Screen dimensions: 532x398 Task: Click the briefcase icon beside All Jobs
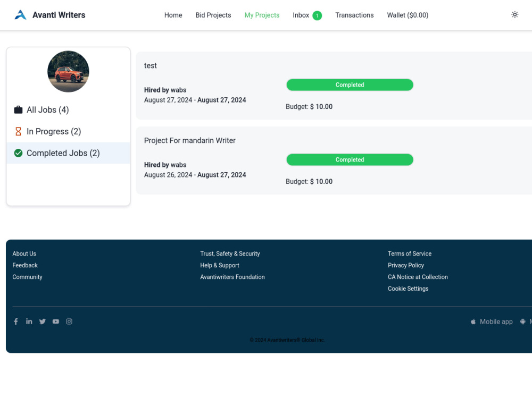click(x=18, y=110)
